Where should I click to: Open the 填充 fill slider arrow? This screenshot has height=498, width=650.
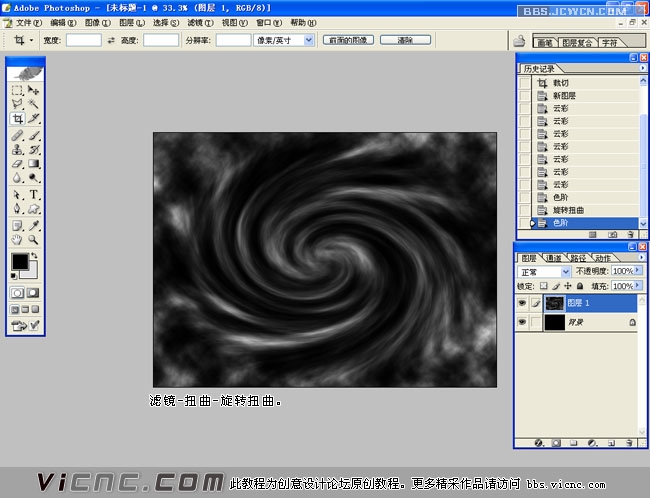(638, 286)
